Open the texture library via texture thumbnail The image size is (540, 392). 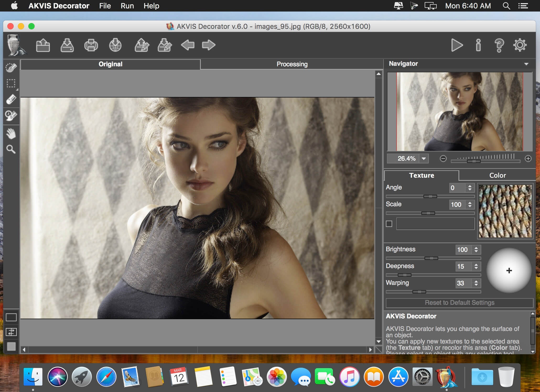(505, 211)
